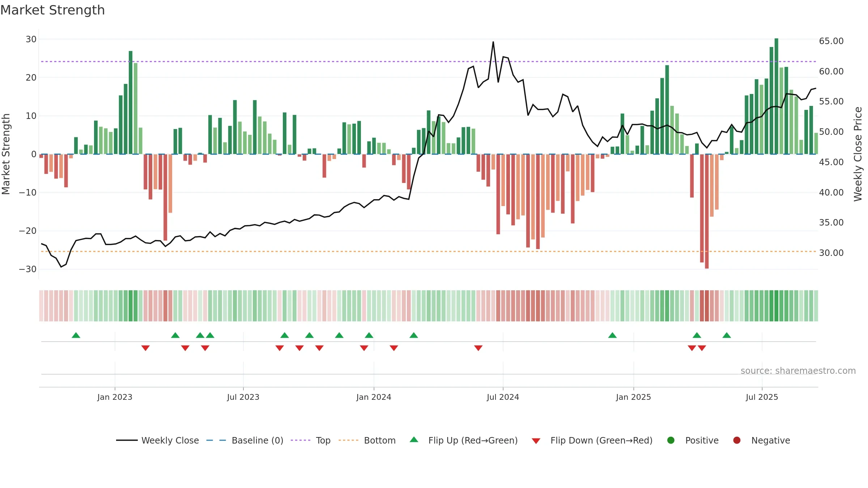Image resolution: width=868 pixels, height=488 pixels.
Task: Toggle the Bottom legend entry
Action: coord(367,440)
